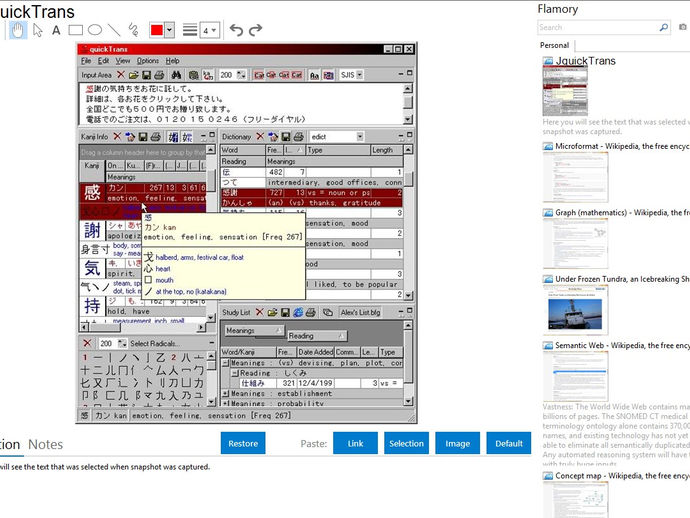Select the hand pan tool
Screen dimensions: 690x518
(x=18, y=30)
